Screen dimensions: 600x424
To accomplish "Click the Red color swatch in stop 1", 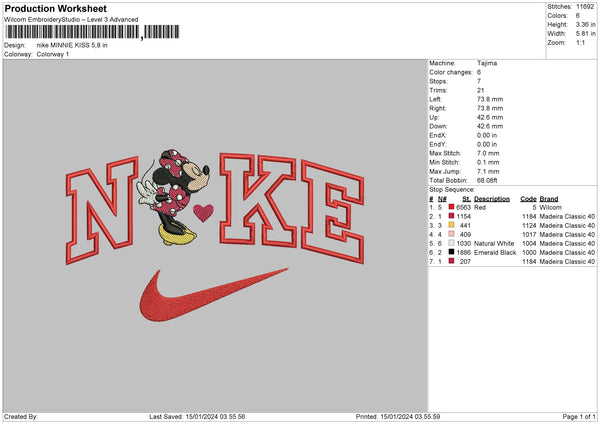I will [452, 207].
